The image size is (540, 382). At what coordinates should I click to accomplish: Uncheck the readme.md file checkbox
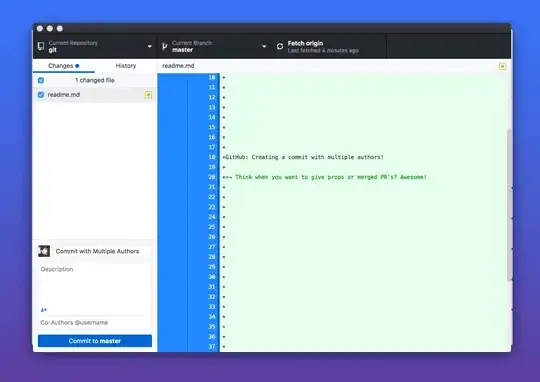point(41,95)
